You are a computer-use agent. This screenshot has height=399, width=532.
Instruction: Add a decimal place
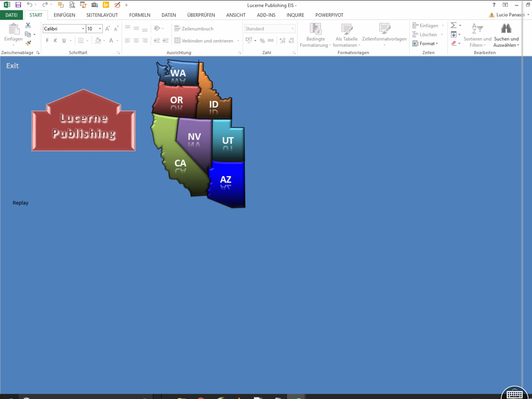pos(282,41)
